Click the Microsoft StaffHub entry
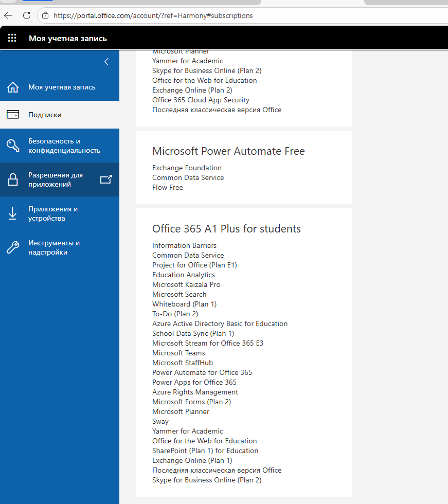Screen dimensions: 448x504 [183, 363]
